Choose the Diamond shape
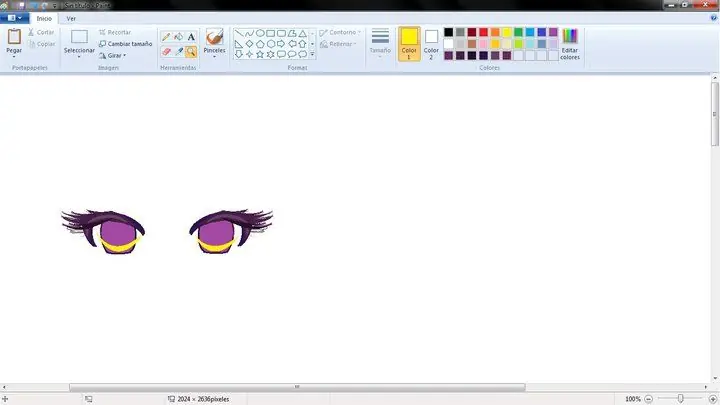The image size is (720, 405). (249, 44)
